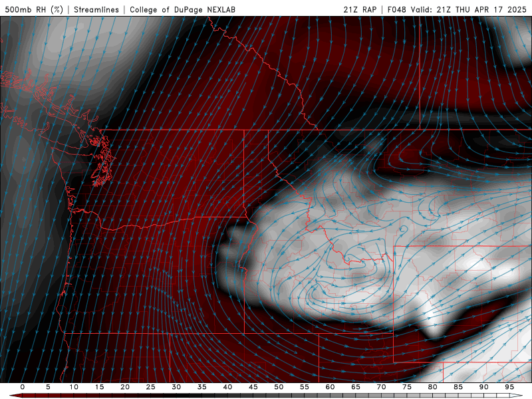Click the color scale label "55"
Viewport: 532px width, 399px height.
tap(305, 387)
